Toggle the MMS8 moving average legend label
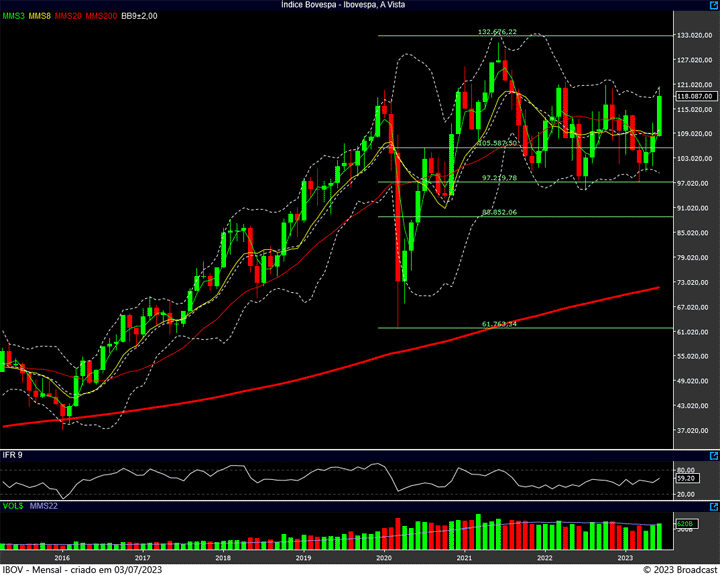The height and width of the screenshot is (575, 720). [x=40, y=17]
